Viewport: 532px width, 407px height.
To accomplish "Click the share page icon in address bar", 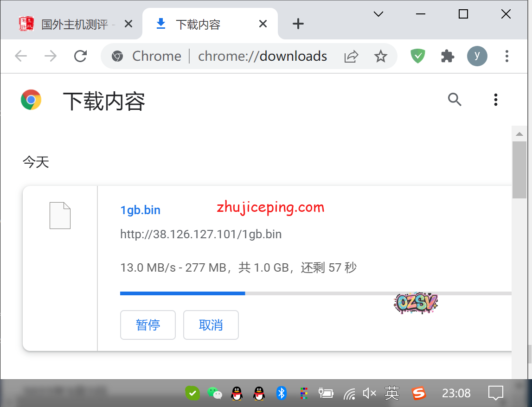I will point(351,57).
